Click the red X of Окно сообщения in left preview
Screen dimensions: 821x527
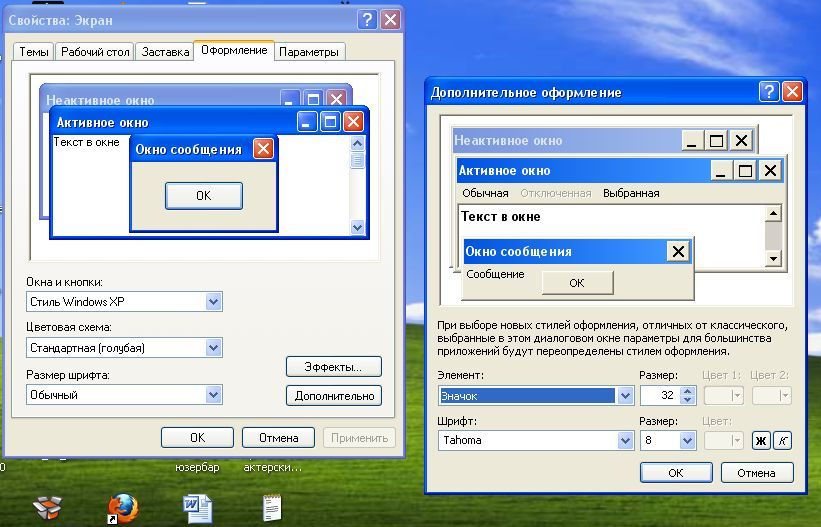(x=263, y=149)
